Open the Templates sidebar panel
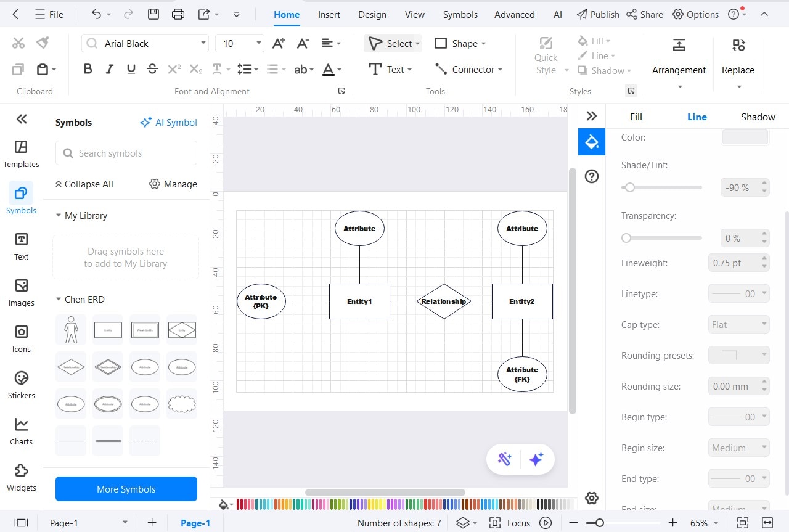The width and height of the screenshot is (789, 532). click(x=21, y=153)
